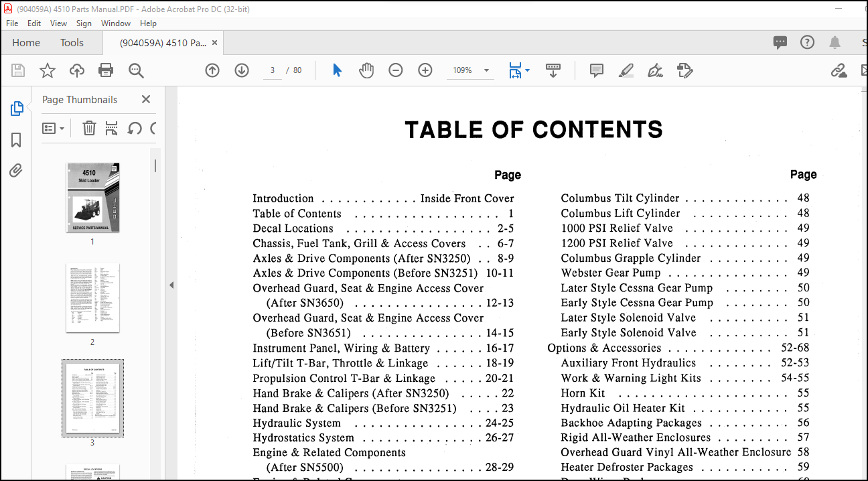Upload file to cloud icon

tap(77, 70)
